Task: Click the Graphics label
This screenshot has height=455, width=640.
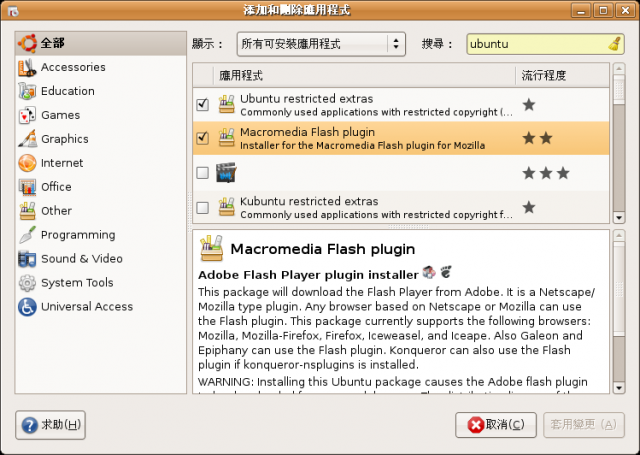Action: tap(65, 139)
